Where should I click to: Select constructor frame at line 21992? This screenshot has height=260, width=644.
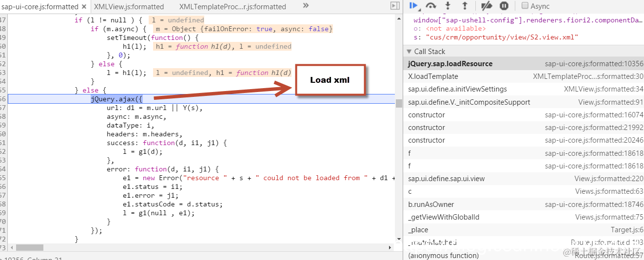point(524,128)
